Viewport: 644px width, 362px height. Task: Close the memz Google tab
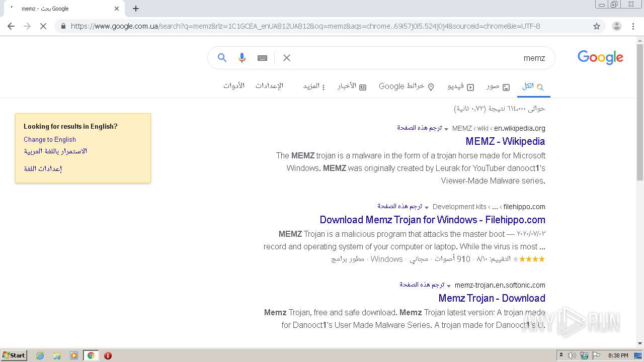[117, 9]
